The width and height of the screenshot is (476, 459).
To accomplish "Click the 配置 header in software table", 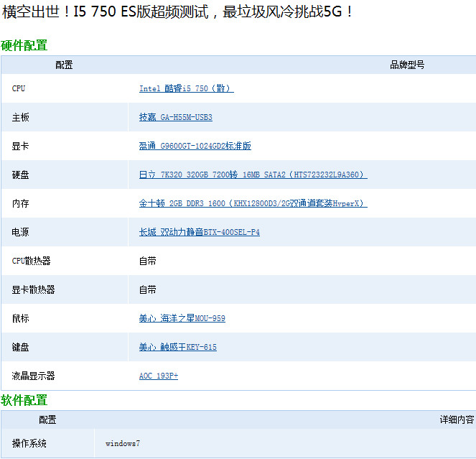I will [47, 419].
